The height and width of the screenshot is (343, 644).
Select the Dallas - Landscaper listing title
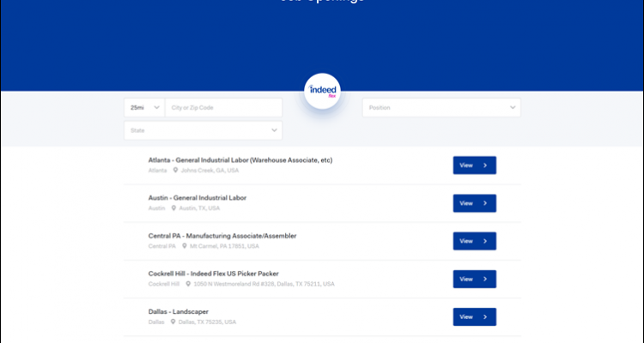178,311
